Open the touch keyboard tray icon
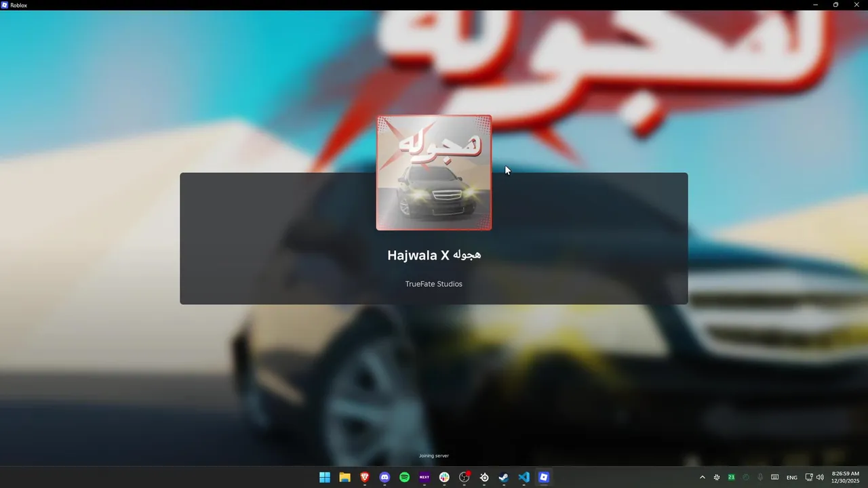 click(x=774, y=477)
